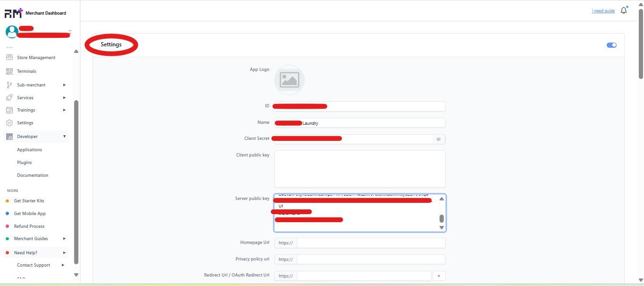Click the sidebar scrollbar thumb
The width and height of the screenshot is (644, 286).
pos(76,182)
